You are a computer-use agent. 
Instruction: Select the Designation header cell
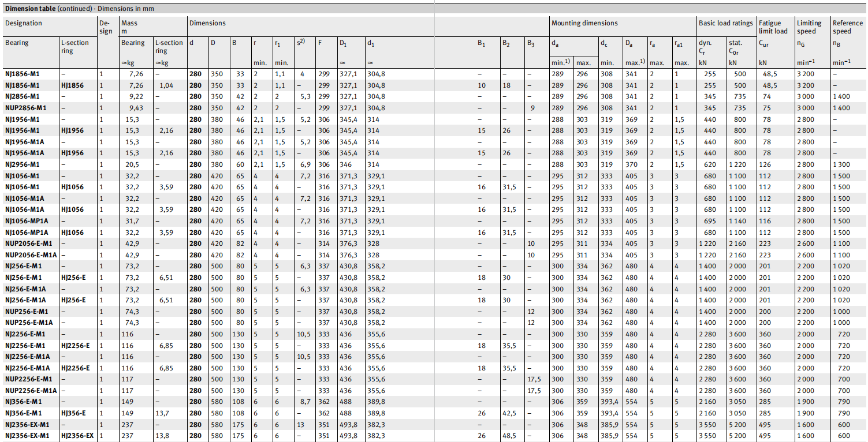[24, 24]
